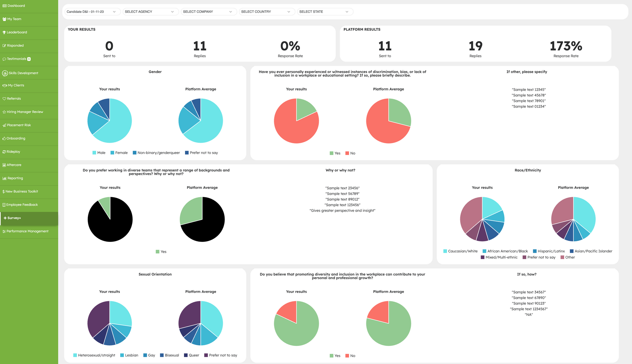The image size is (632, 364).
Task: Click the Performance Management sliders icon
Action: [4, 231]
